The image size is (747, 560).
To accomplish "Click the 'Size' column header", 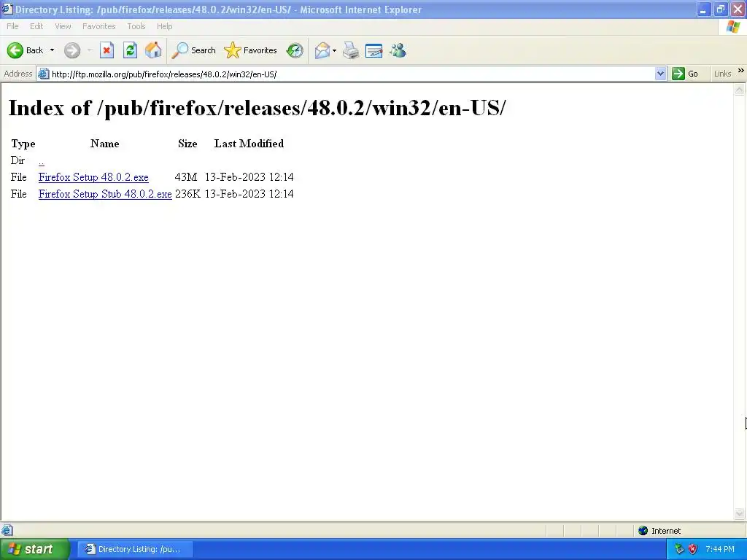I will [x=187, y=144].
